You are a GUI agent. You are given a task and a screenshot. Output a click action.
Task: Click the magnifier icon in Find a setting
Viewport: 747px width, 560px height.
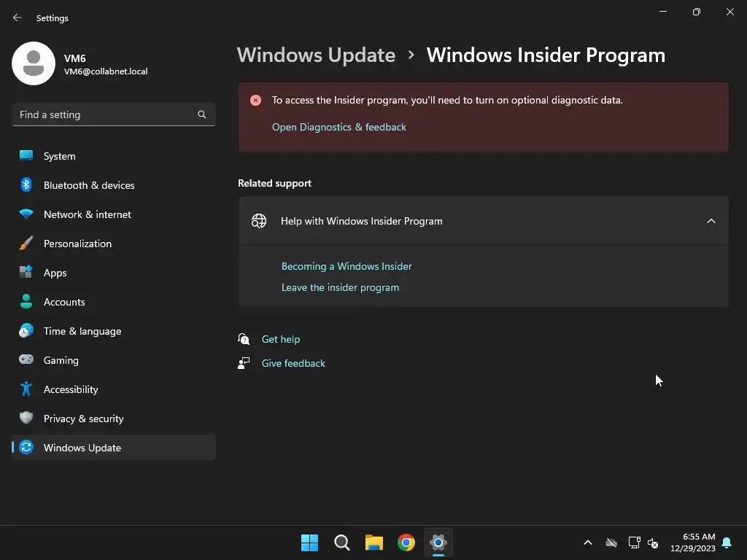pyautogui.click(x=202, y=114)
